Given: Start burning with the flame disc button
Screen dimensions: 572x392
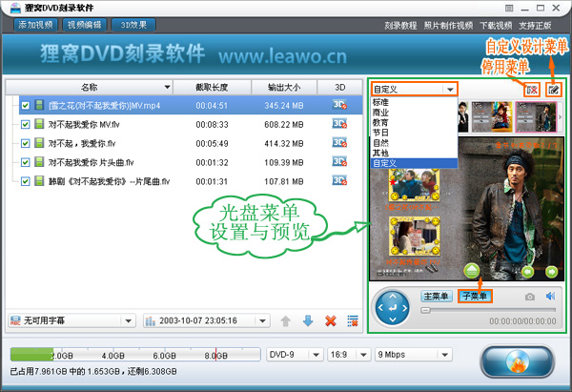Looking at the screenshot, I should click(518, 361).
